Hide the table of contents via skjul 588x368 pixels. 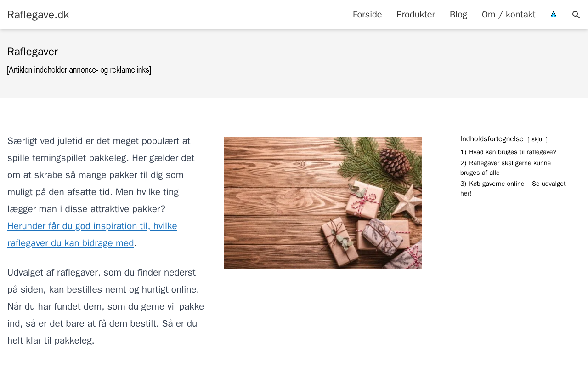537,139
